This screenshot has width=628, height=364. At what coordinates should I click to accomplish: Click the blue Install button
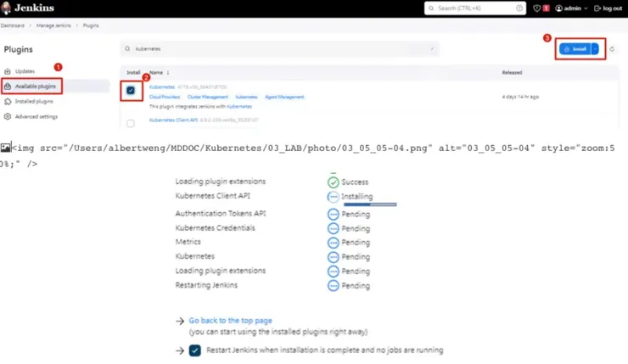click(575, 49)
